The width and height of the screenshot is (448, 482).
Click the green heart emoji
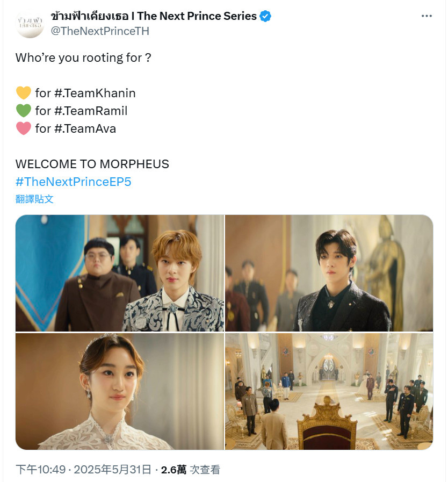[x=23, y=111]
